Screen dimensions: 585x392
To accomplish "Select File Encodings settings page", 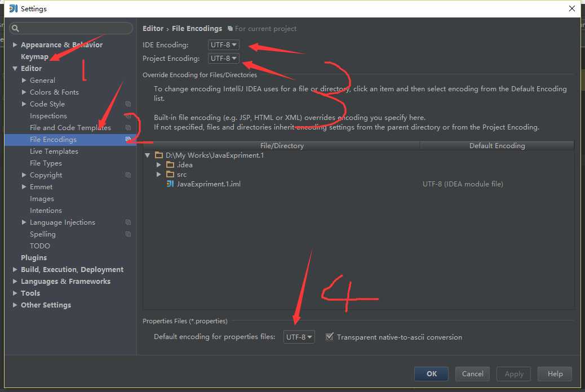I will click(70, 139).
